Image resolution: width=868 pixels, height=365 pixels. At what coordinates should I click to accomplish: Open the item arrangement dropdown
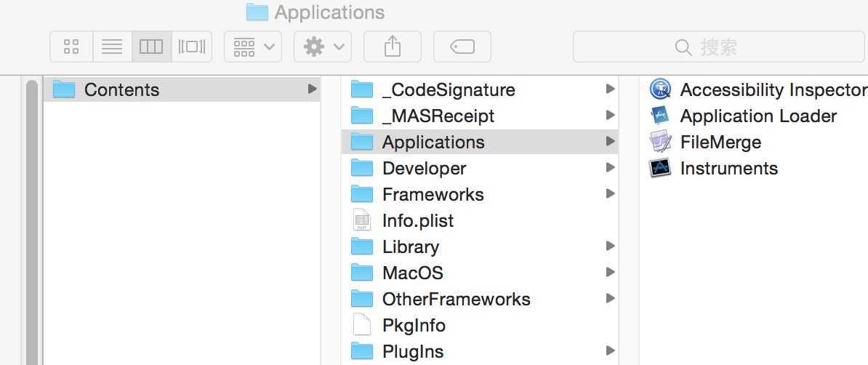(x=253, y=47)
